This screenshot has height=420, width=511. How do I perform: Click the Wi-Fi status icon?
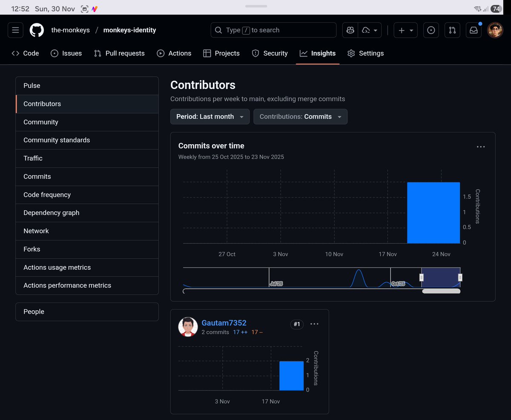tap(477, 9)
